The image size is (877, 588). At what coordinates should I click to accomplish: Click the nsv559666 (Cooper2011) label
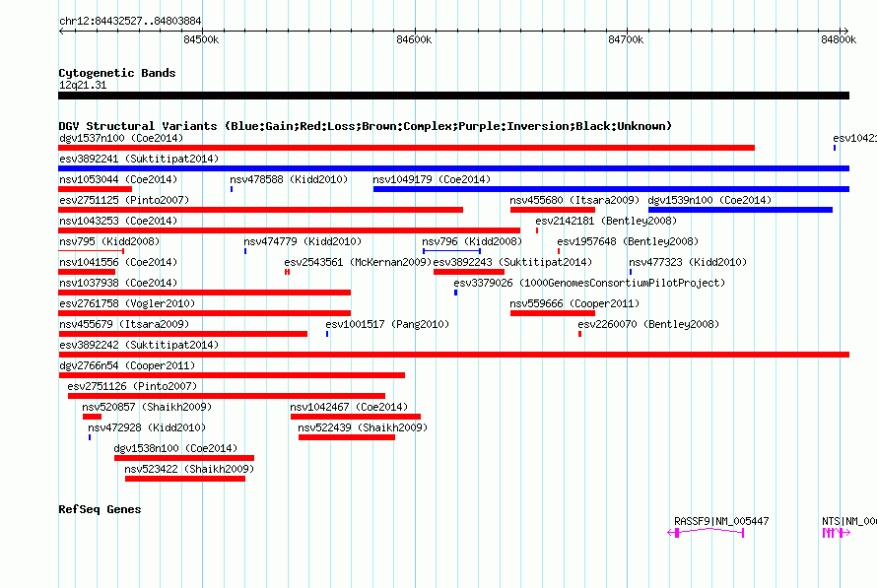(x=574, y=303)
